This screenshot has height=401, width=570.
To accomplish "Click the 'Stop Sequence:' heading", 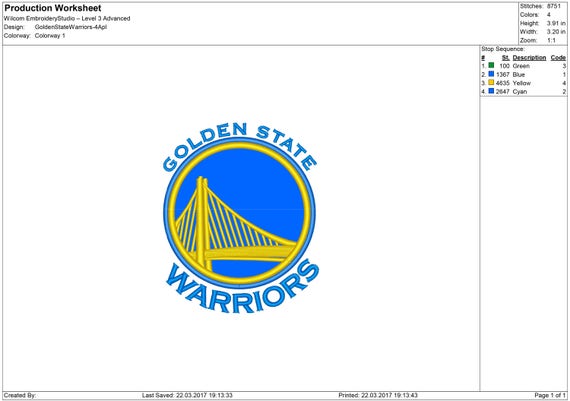I will coord(503,49).
